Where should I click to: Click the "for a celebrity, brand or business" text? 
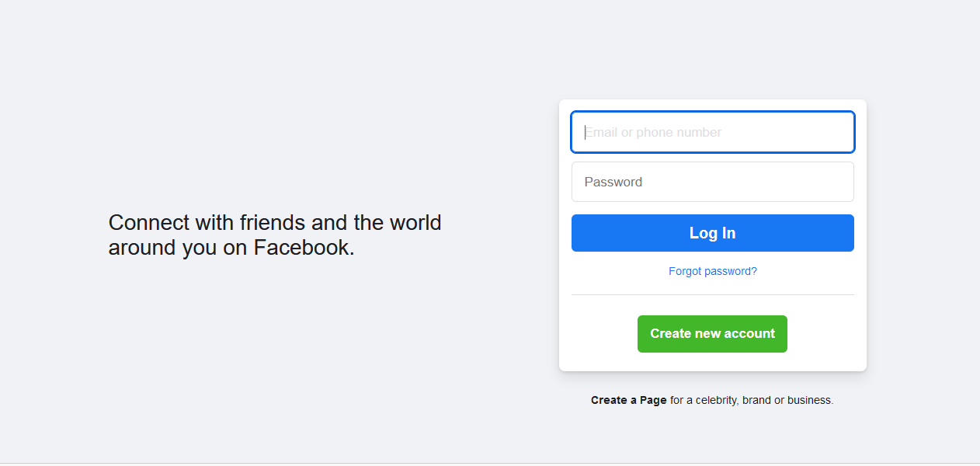(x=751, y=401)
